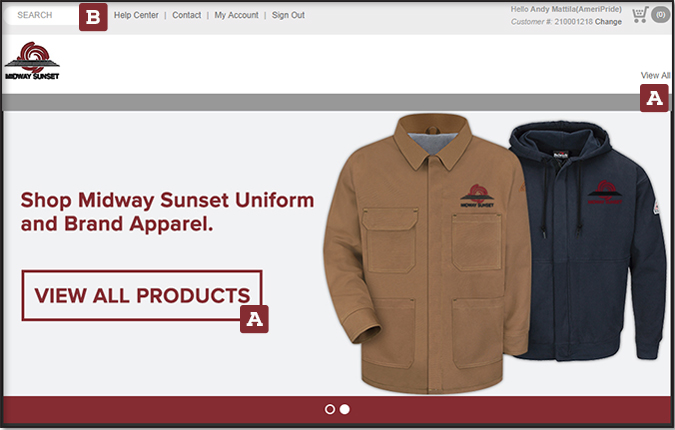Viewport: 675px width, 430px height.
Task: Click the embroidered logo on the navy hoodie
Action: pos(601,193)
